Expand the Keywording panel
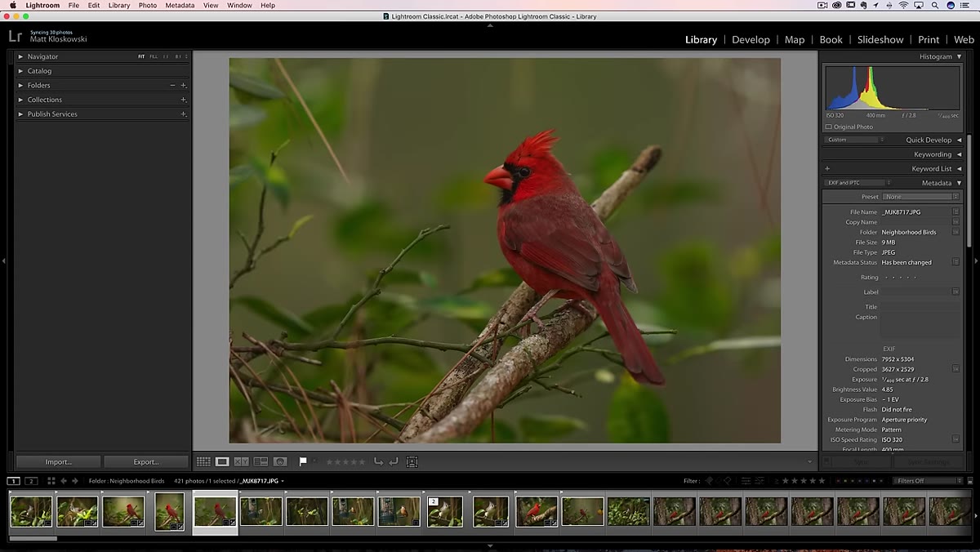 pos(959,154)
